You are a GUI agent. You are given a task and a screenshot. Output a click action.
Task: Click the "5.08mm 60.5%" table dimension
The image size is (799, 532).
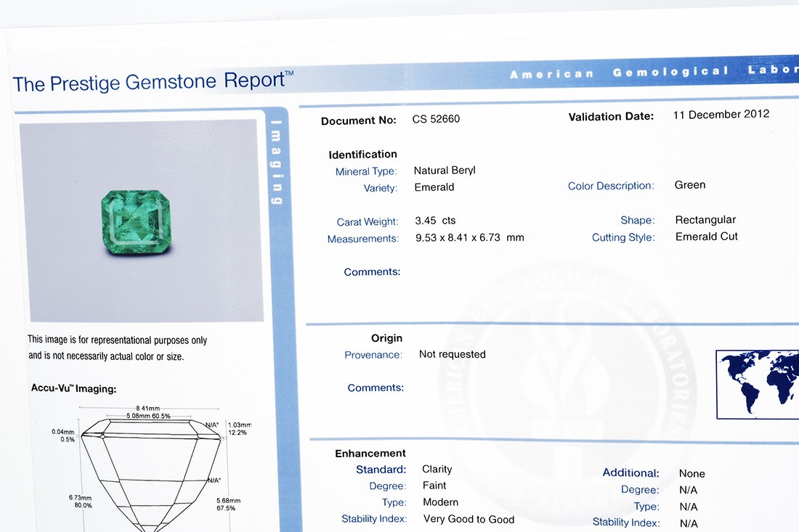[148, 416]
